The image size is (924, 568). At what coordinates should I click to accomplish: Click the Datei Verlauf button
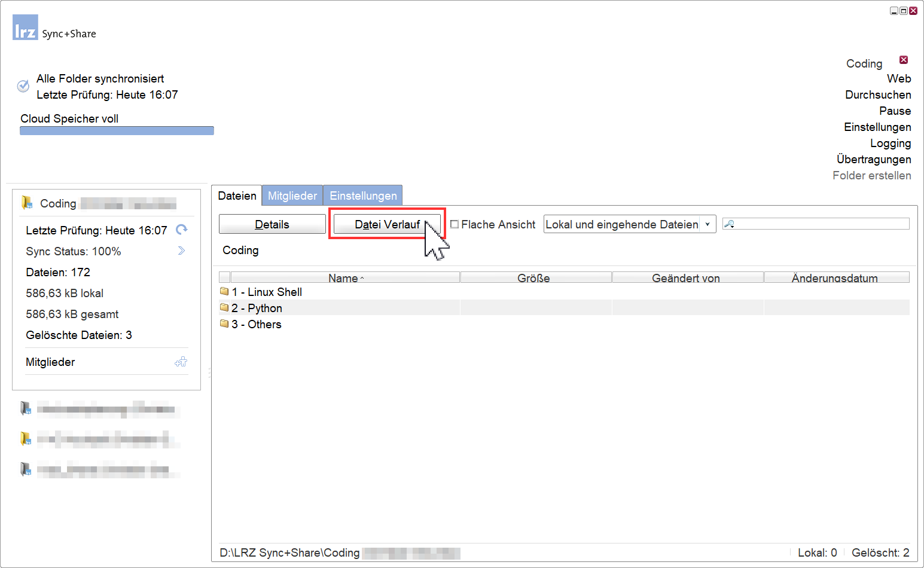tap(387, 224)
